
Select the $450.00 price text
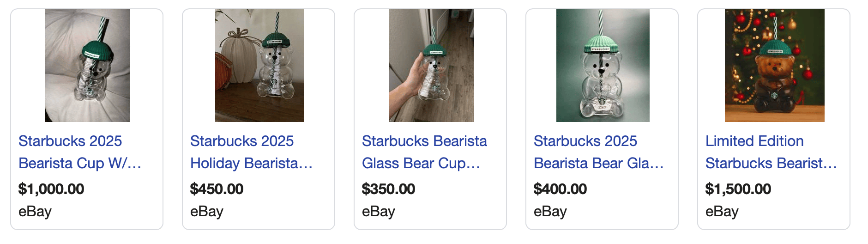(217, 189)
